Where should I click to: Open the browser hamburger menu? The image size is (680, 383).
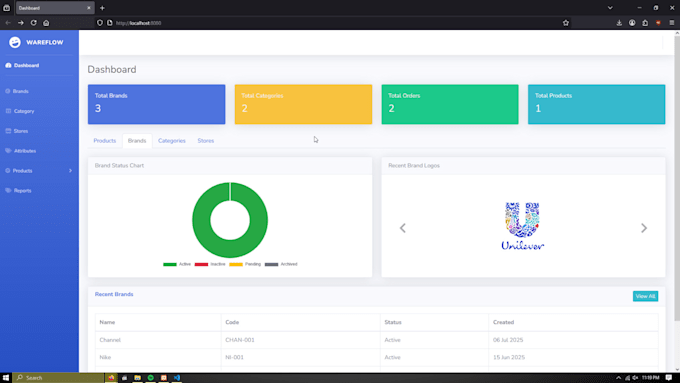[672, 23]
